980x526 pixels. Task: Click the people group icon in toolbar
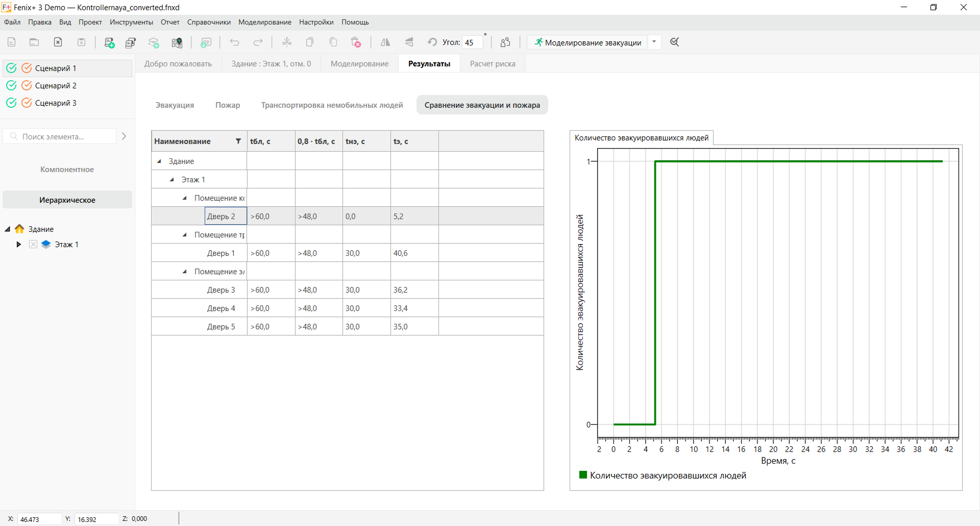pyautogui.click(x=505, y=42)
